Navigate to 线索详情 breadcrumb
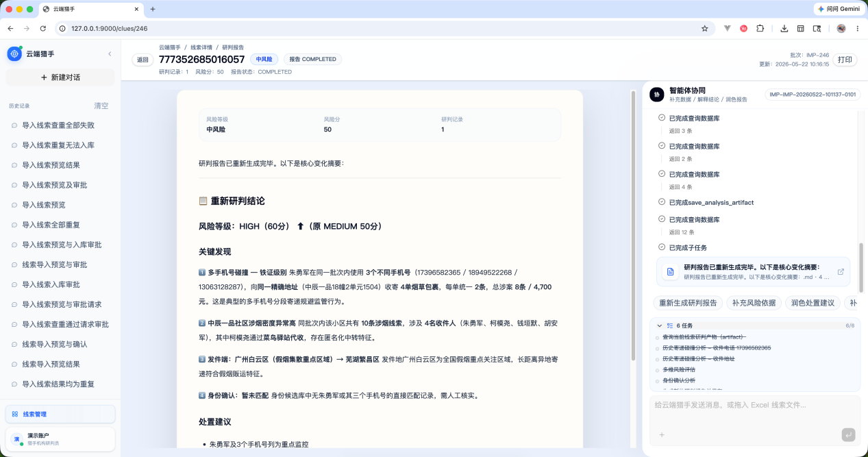868x457 pixels. pos(201,47)
